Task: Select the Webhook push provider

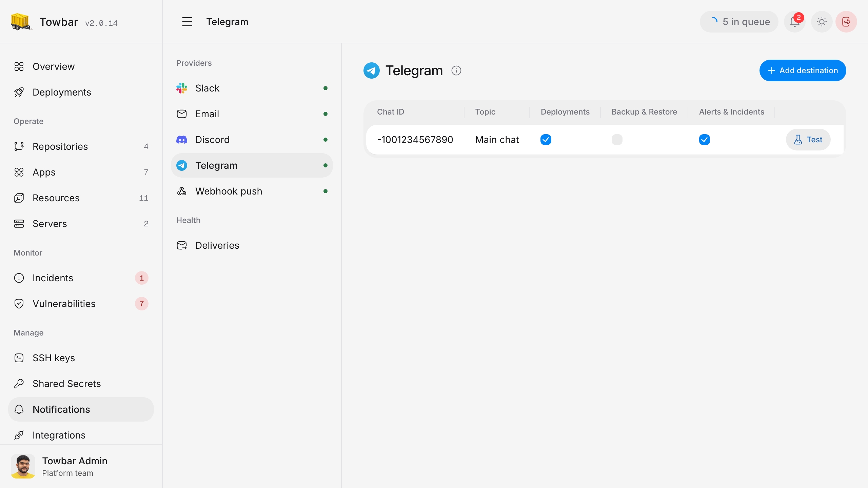Action: (252, 191)
